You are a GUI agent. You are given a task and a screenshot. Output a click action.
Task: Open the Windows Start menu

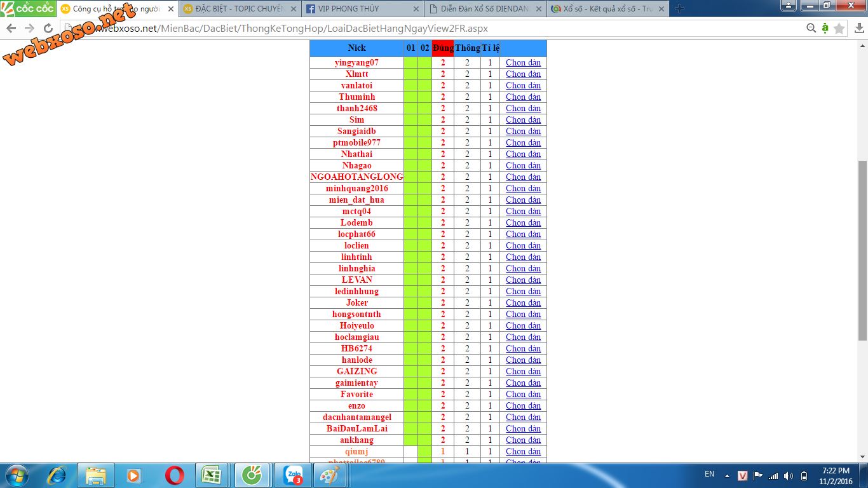tap(17, 475)
